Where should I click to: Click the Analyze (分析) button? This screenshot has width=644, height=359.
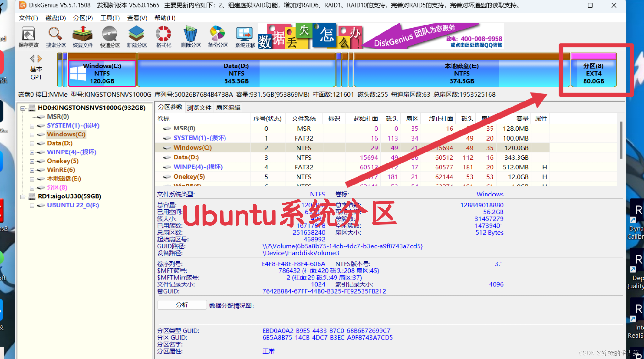tap(182, 305)
